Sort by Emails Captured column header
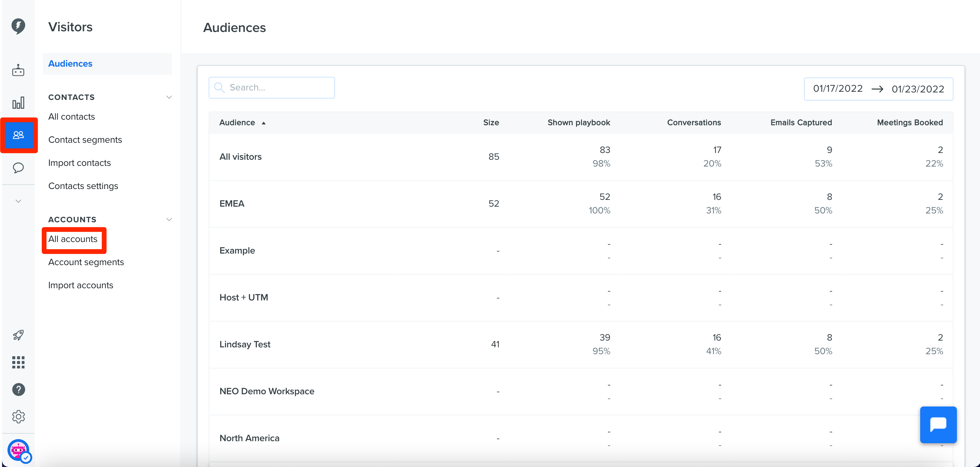The height and width of the screenshot is (467, 980). click(x=801, y=123)
